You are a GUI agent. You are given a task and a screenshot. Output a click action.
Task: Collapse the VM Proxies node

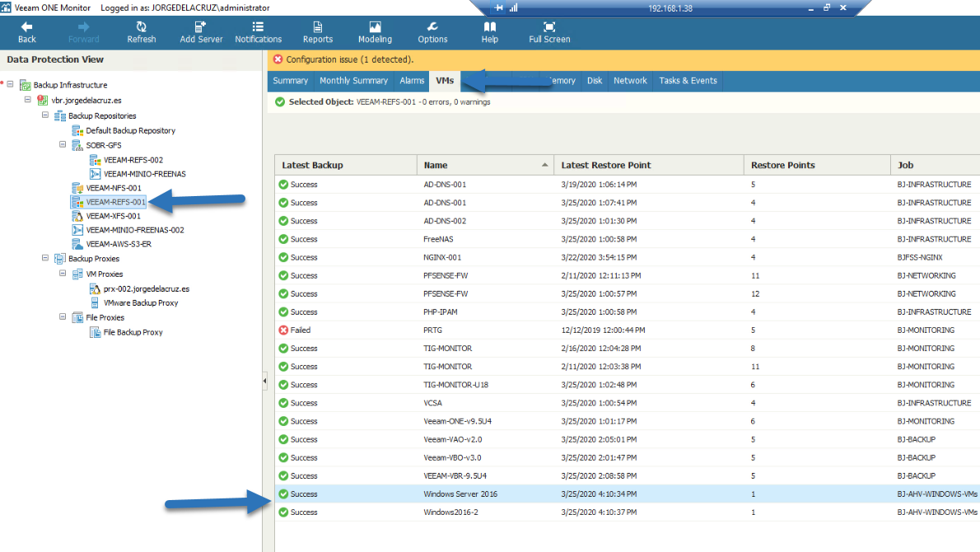[63, 274]
